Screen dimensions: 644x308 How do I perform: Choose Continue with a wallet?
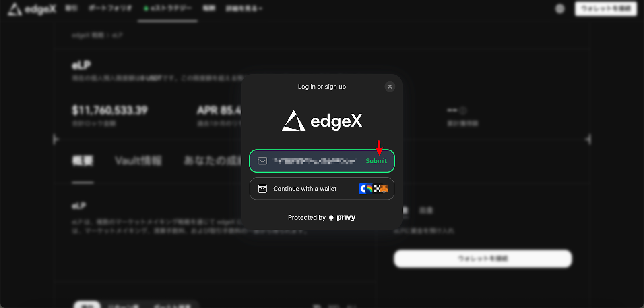pyautogui.click(x=322, y=189)
